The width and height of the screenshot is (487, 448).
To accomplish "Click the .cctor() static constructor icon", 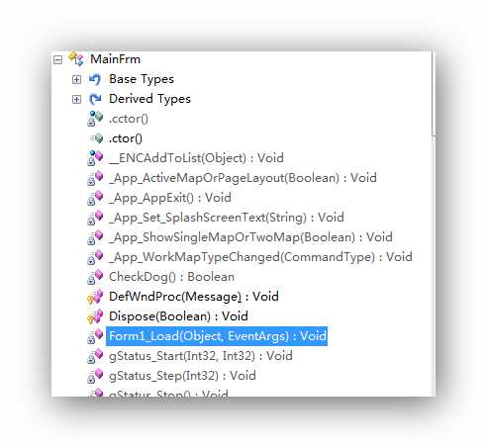I will (95, 119).
